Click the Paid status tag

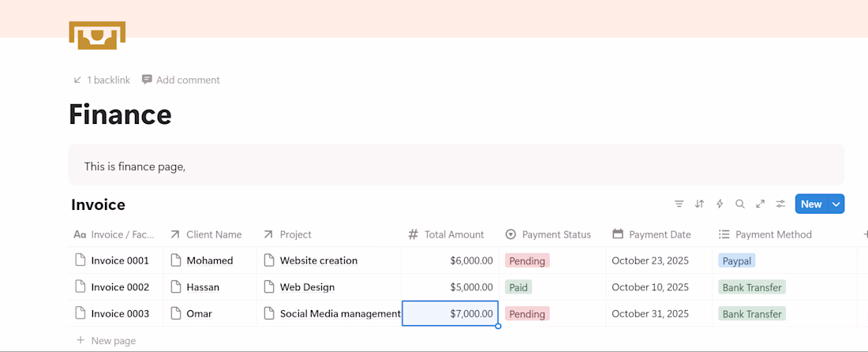click(x=518, y=287)
